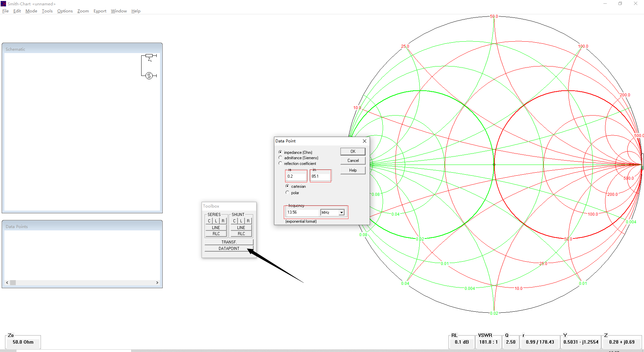Click the right arrow of Data Points scrollbar
This screenshot has height=352, width=644.
click(x=157, y=283)
